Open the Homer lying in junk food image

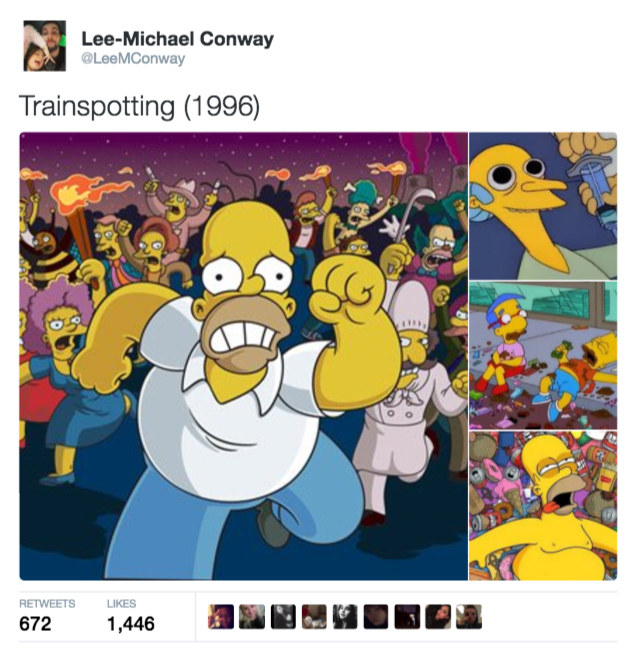pos(543,506)
